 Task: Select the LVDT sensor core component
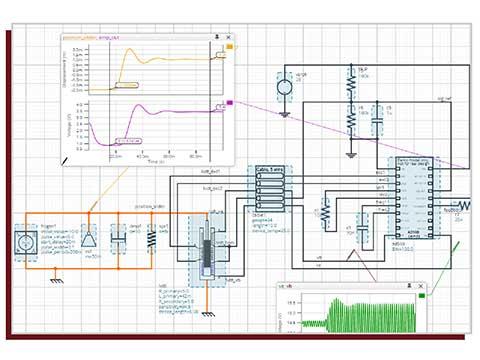click(x=207, y=252)
